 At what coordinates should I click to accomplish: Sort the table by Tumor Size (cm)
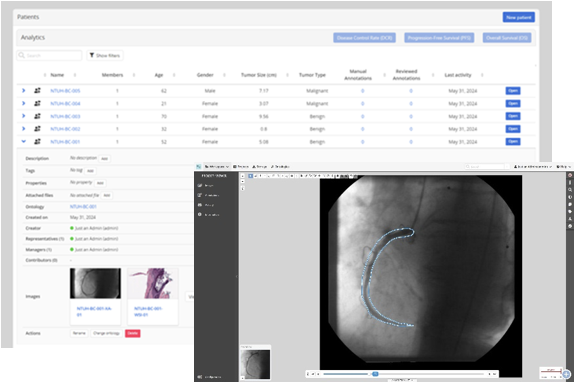coord(259,75)
